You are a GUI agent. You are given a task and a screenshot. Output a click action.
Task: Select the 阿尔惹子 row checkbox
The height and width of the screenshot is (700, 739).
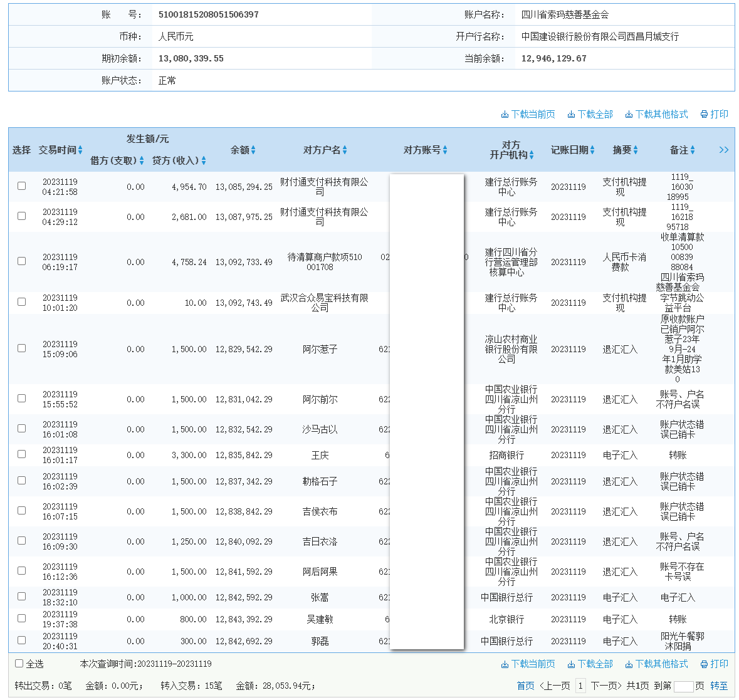click(22, 348)
